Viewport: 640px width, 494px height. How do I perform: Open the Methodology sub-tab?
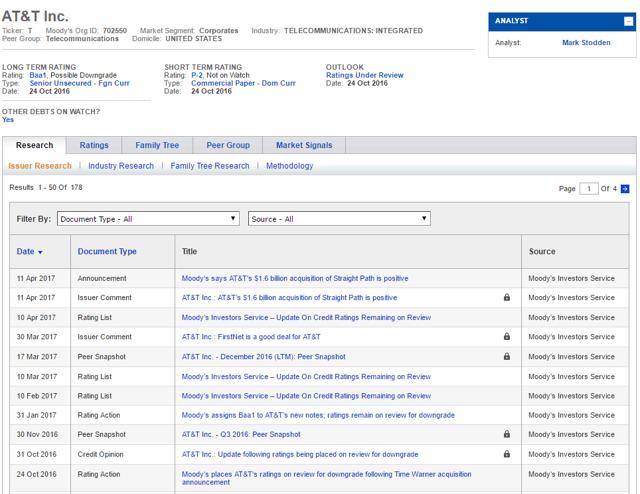point(289,166)
